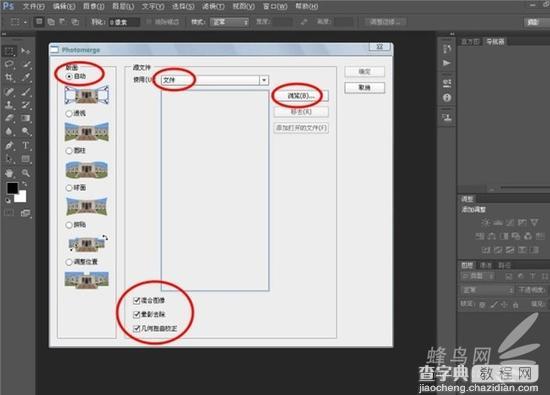The height and width of the screenshot is (395, 550).
Task: Select the Quick Selection tool
Action: [26, 64]
